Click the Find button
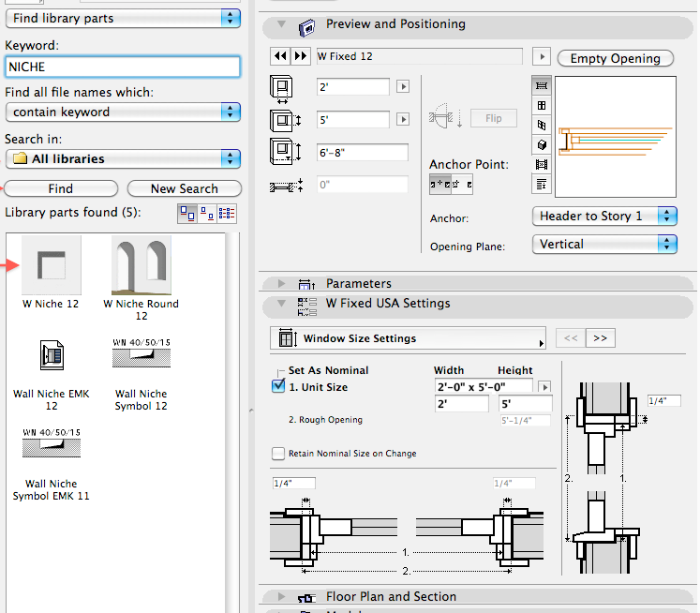Image resolution: width=700 pixels, height=613 pixels. click(61, 188)
